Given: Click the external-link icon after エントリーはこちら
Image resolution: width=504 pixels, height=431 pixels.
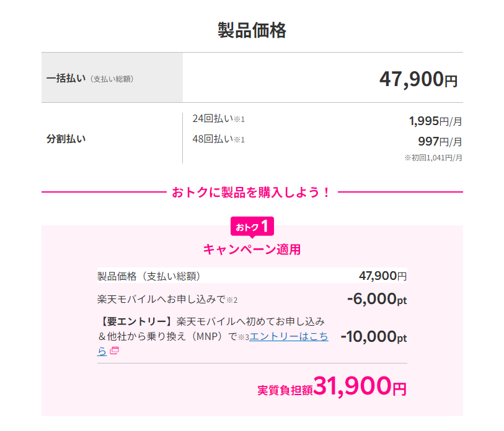Looking at the screenshot, I should [x=115, y=350].
